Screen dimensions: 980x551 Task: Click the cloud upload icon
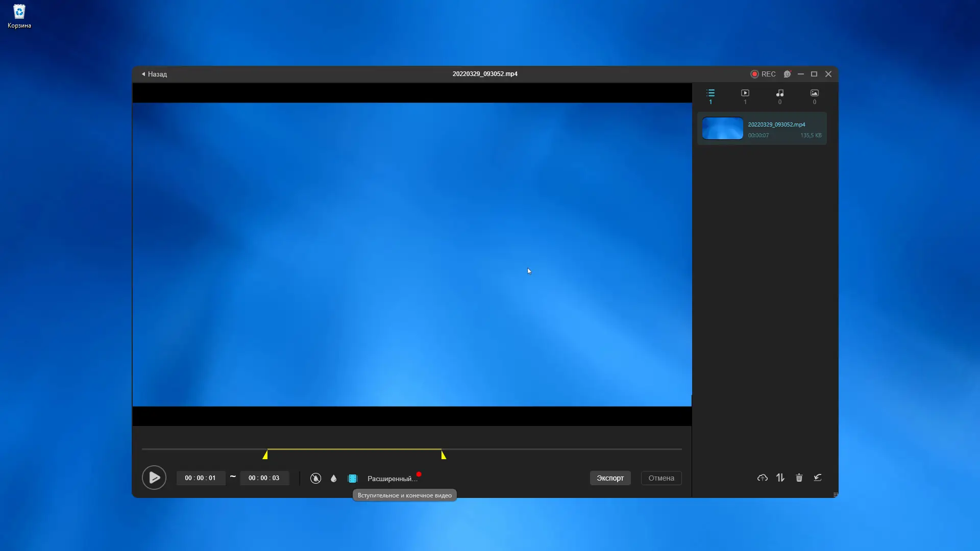pyautogui.click(x=762, y=478)
